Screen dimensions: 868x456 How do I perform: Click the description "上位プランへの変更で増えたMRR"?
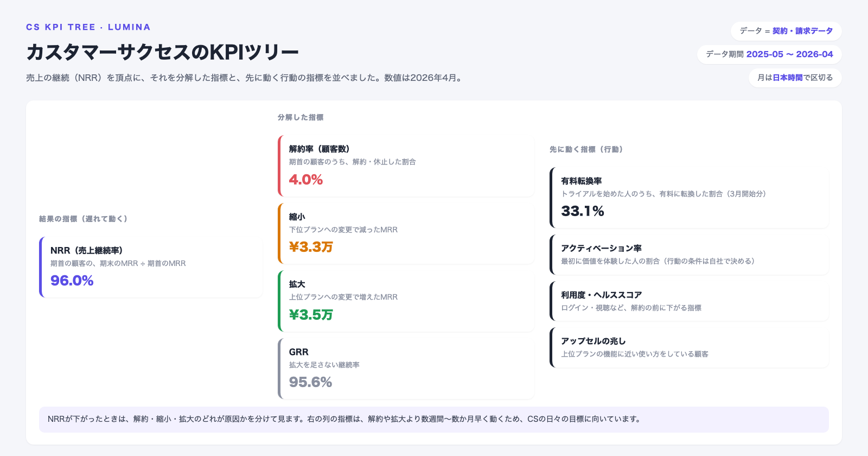point(343,297)
